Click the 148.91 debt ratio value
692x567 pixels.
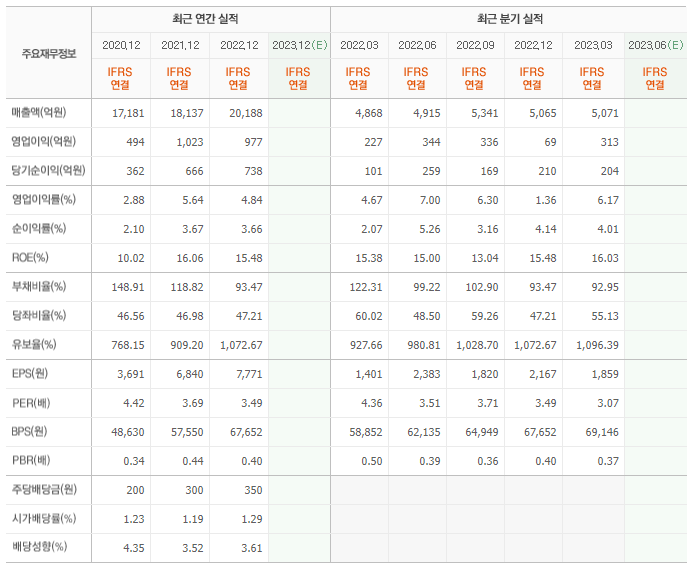point(128,287)
